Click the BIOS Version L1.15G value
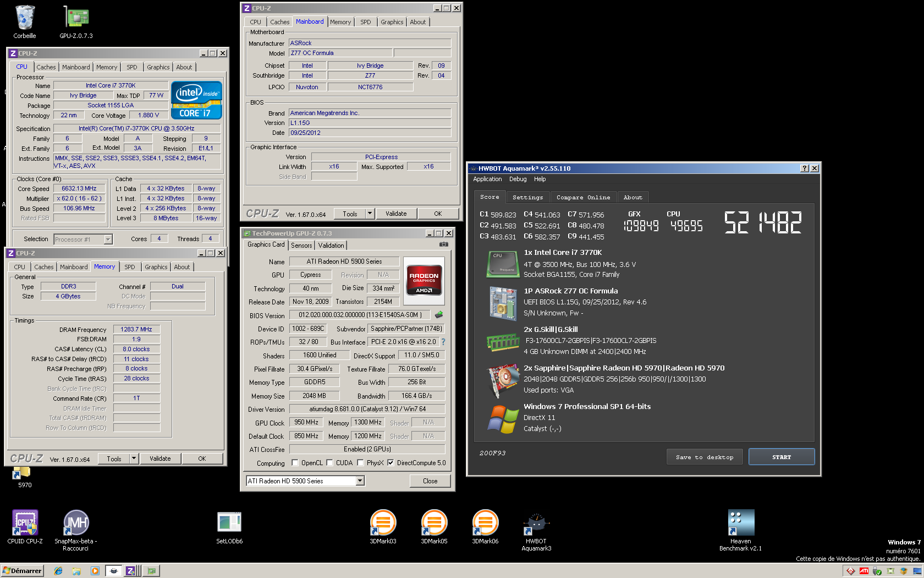This screenshot has width=924, height=578. click(370, 123)
